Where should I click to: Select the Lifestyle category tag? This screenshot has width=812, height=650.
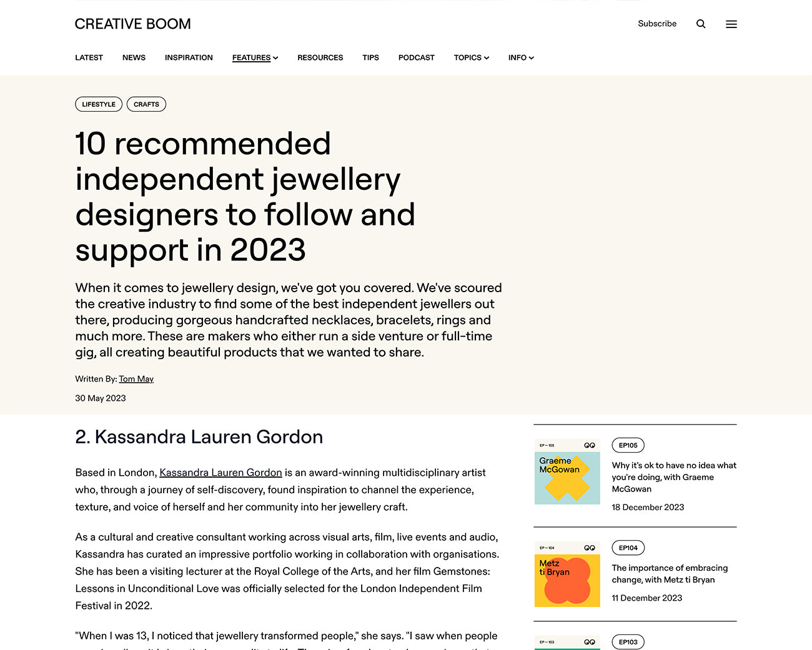click(x=99, y=104)
